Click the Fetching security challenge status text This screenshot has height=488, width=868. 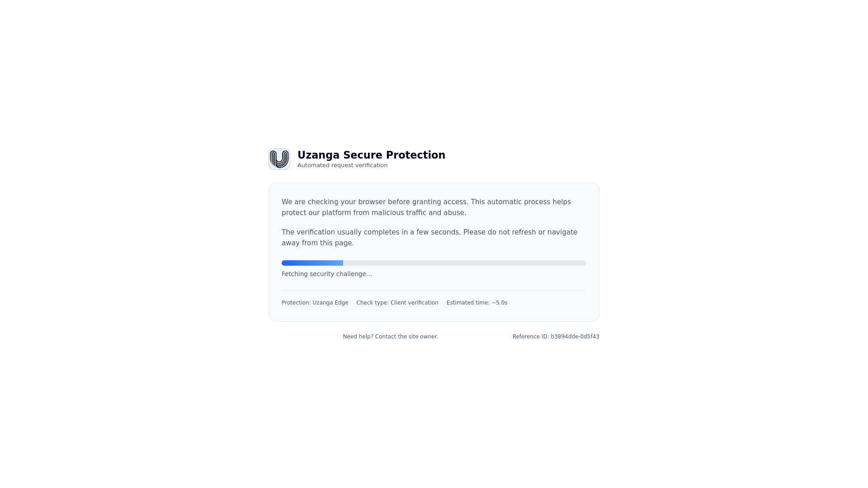click(x=327, y=274)
